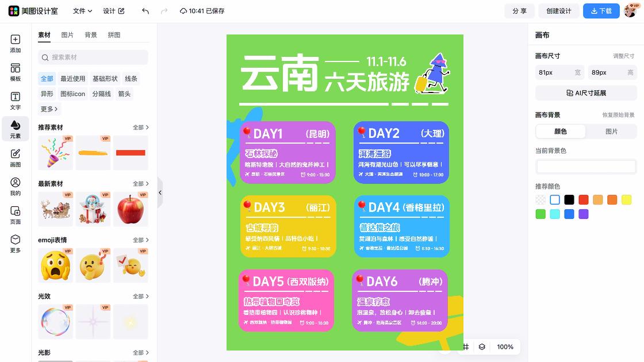
Task: Open the 添加 (Add) panel in sidebar
Action: (x=15, y=44)
